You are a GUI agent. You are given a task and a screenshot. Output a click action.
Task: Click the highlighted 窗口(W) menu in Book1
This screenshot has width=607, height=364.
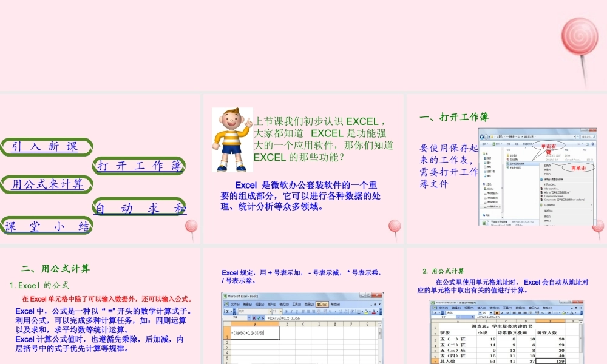click(x=322, y=304)
